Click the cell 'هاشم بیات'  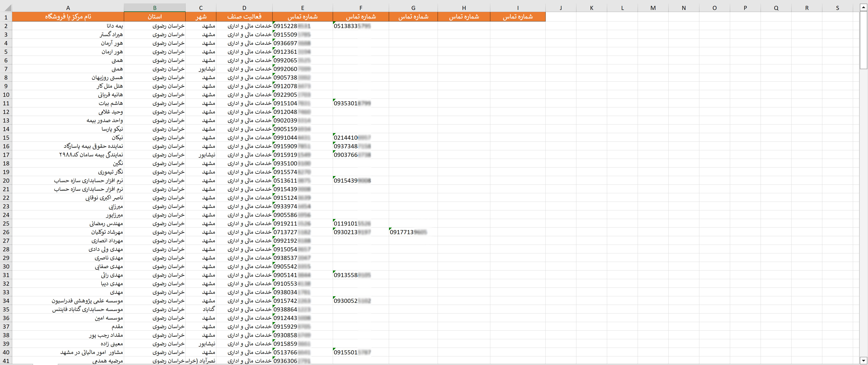(x=68, y=103)
